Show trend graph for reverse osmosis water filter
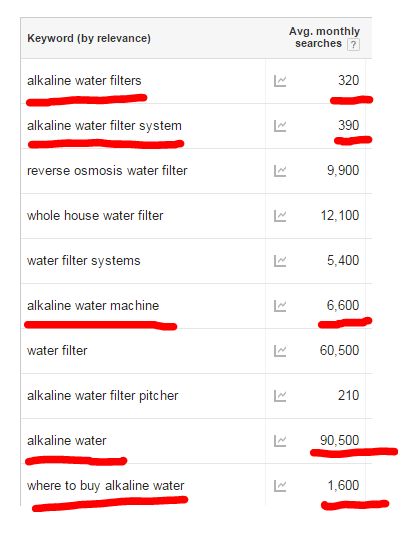419x539 pixels. 280,171
